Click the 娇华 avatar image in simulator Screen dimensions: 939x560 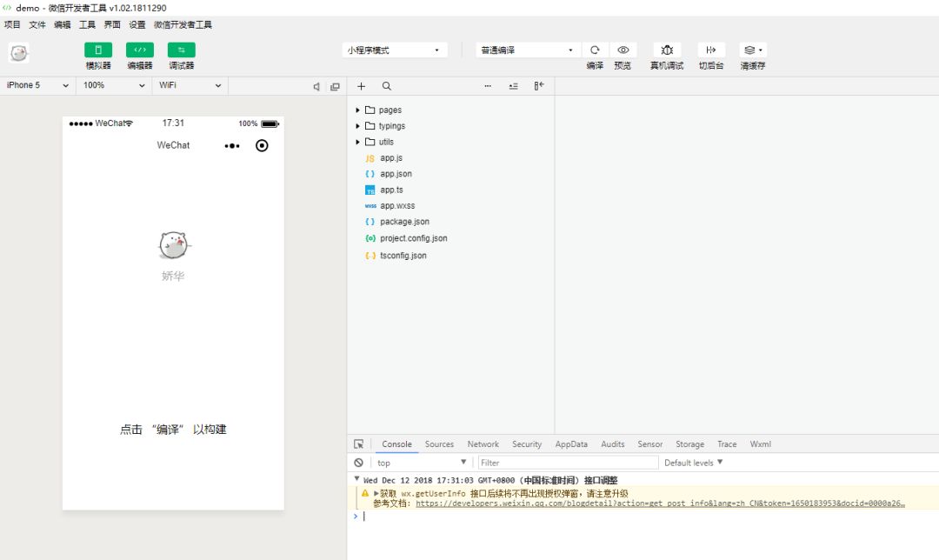[174, 245]
